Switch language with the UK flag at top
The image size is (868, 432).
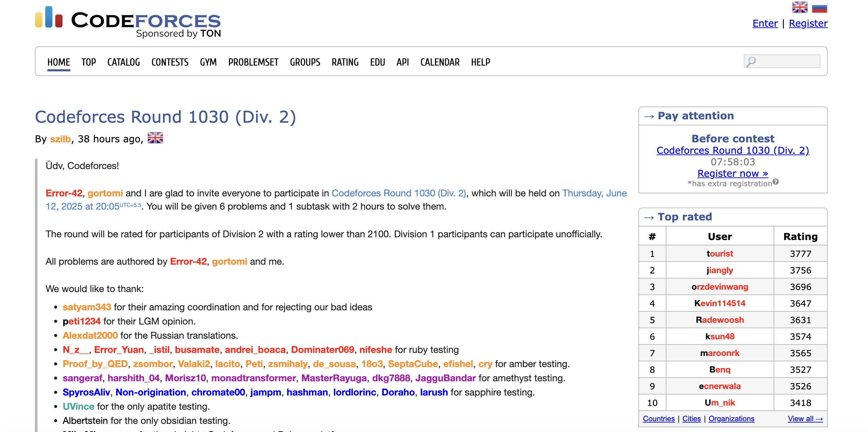point(800,7)
